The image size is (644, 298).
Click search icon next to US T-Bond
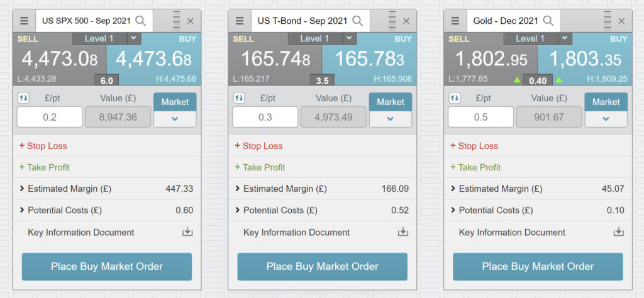(357, 21)
